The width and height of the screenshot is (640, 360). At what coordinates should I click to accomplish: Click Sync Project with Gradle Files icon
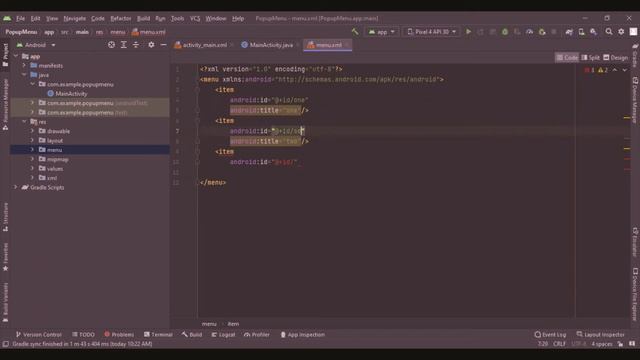(x=569, y=31)
